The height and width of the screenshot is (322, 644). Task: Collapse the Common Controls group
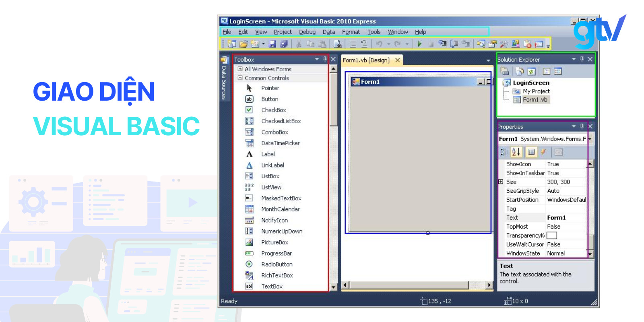coord(240,78)
